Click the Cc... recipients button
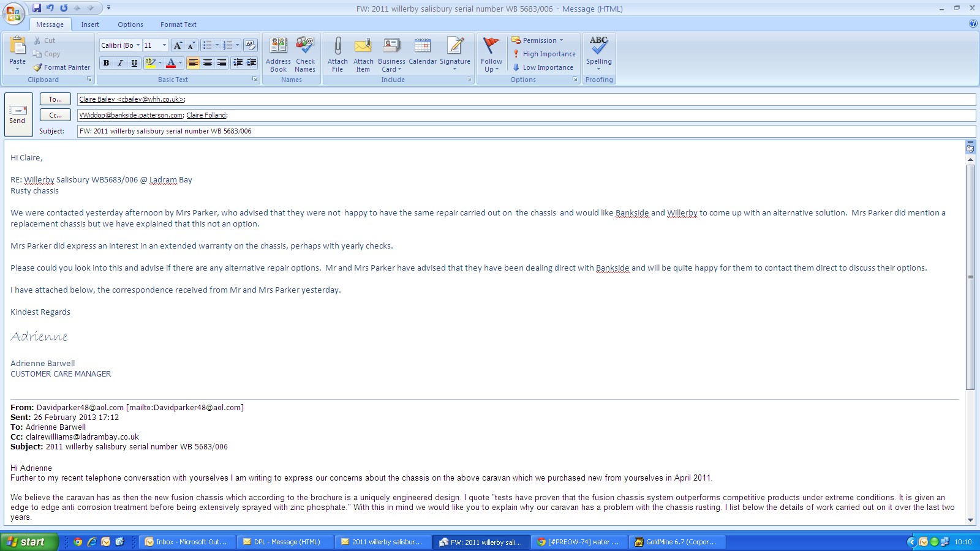This screenshot has width=980, height=551. [x=55, y=115]
